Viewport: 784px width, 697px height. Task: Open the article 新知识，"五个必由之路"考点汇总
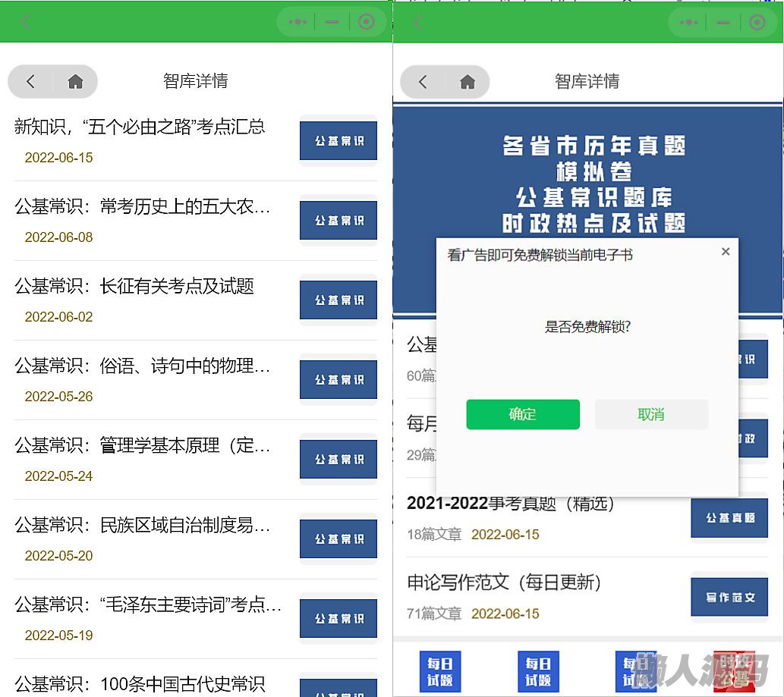coord(140,127)
